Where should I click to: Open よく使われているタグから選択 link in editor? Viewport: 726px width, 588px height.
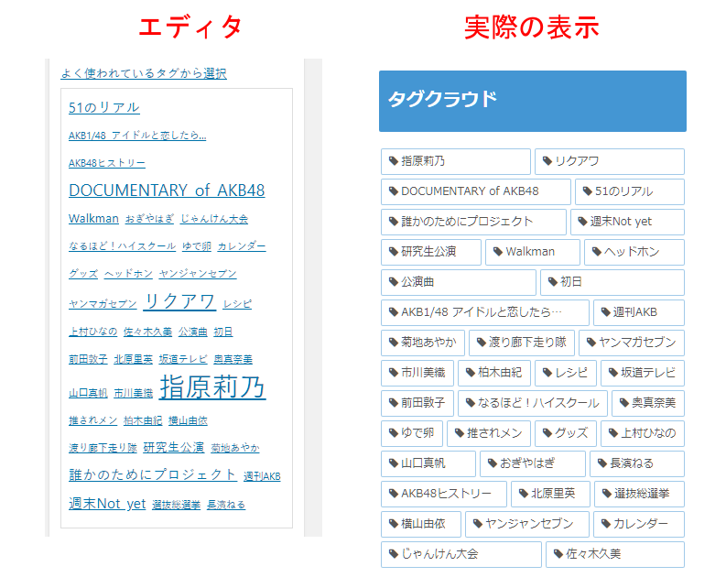point(144,73)
